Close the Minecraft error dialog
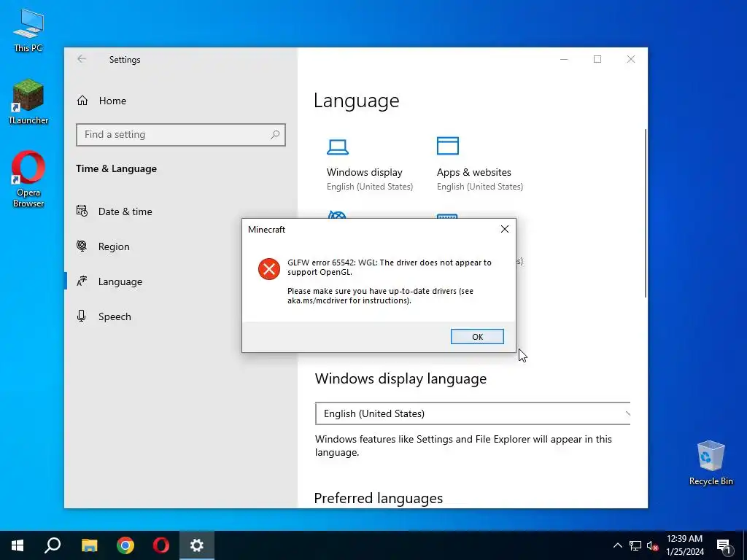 pyautogui.click(x=505, y=229)
